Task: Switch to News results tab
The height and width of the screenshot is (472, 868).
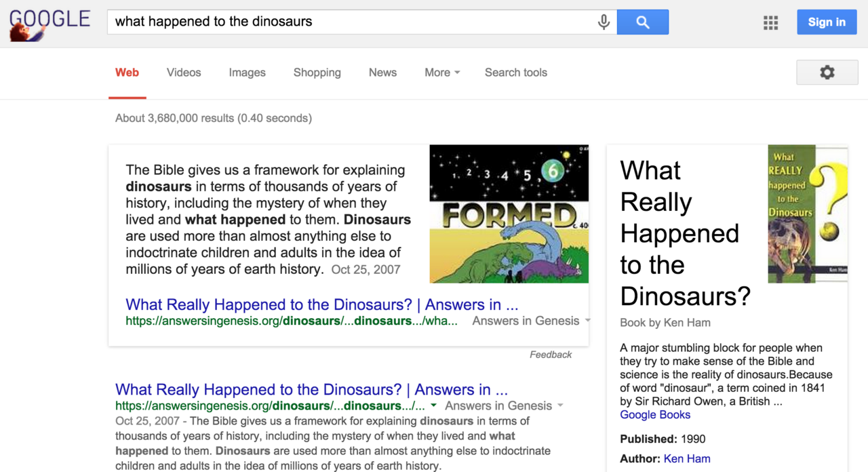Action: point(382,73)
